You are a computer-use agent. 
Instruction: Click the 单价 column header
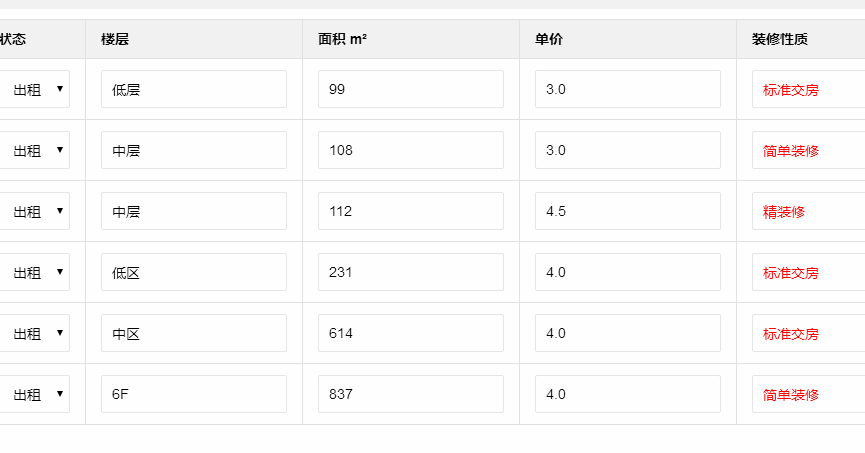[x=549, y=40]
